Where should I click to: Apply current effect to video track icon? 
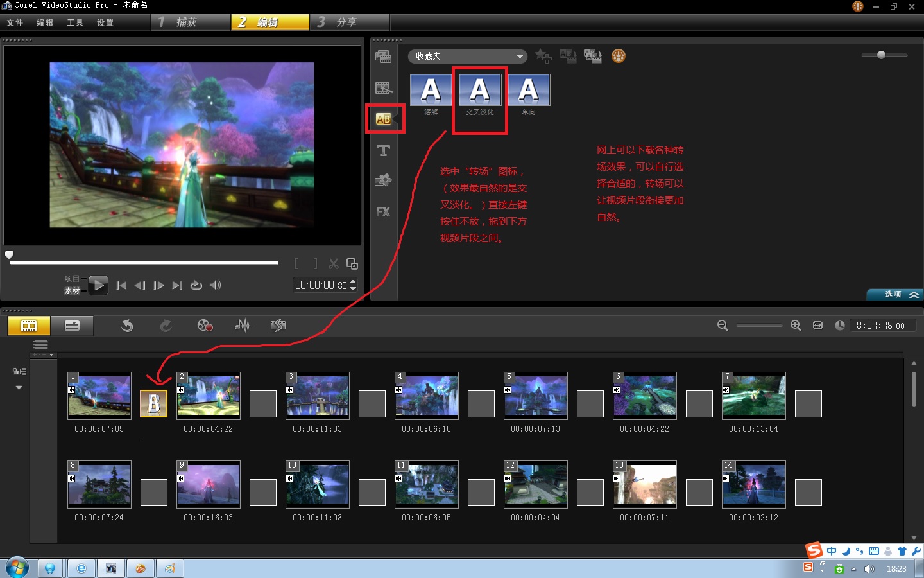(x=568, y=56)
